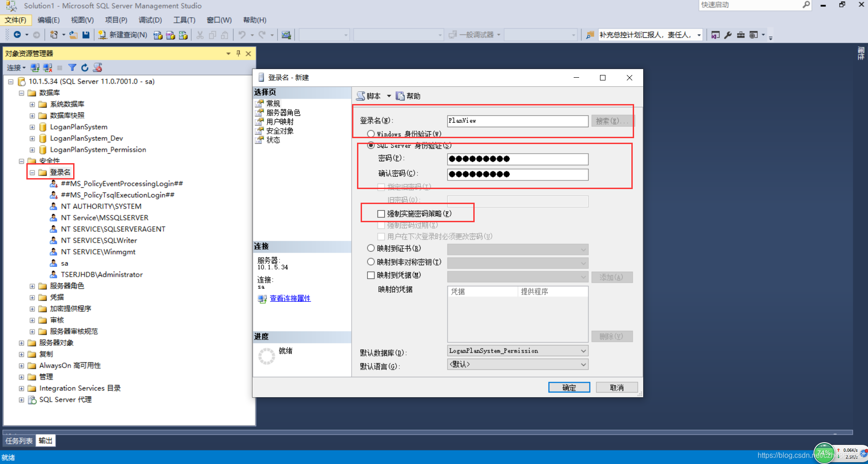Click the MDX query icon
The height and width of the screenshot is (464, 868).
coord(158,35)
